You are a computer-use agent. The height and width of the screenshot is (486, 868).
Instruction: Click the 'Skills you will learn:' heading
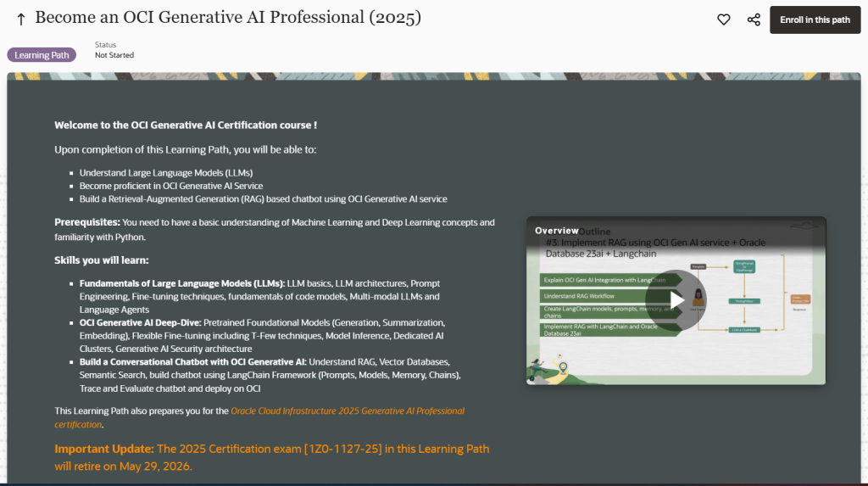(x=102, y=260)
